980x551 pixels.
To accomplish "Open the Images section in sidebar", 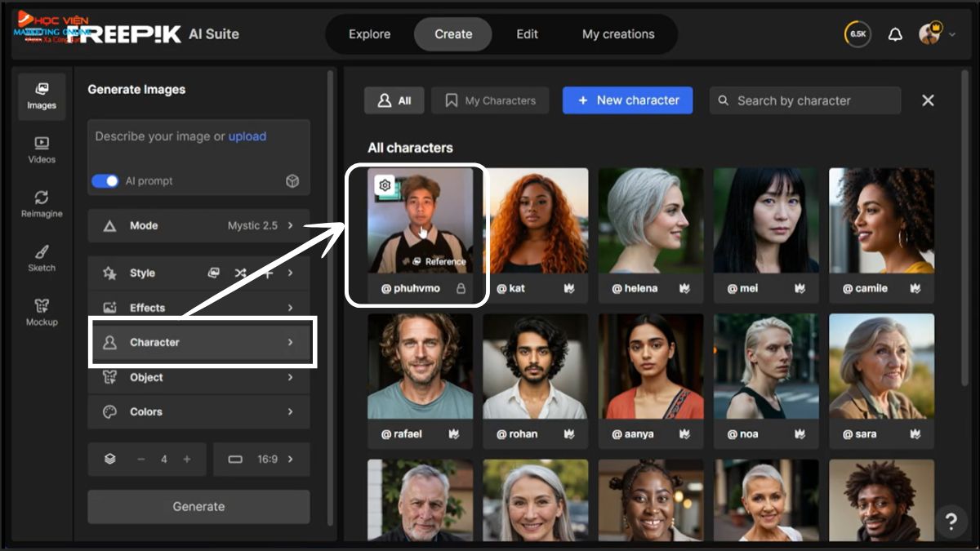I will [42, 96].
